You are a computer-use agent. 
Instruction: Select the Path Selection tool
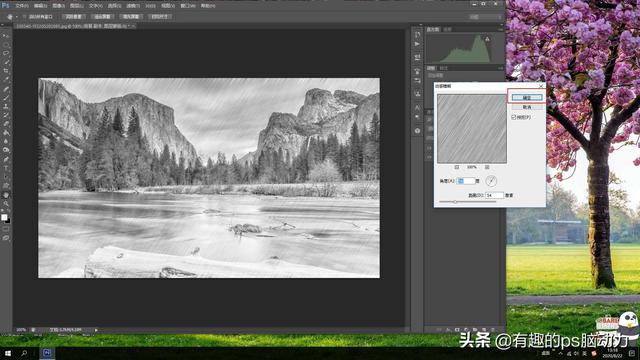pyautogui.click(x=6, y=177)
